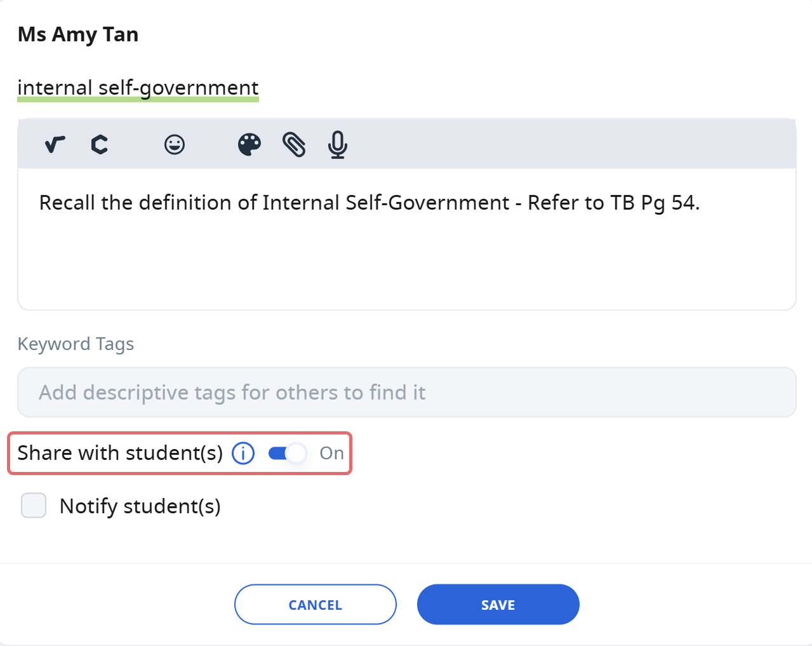This screenshot has width=812, height=646.
Task: Check the Notify student(s) checkbox
Action: 34,506
